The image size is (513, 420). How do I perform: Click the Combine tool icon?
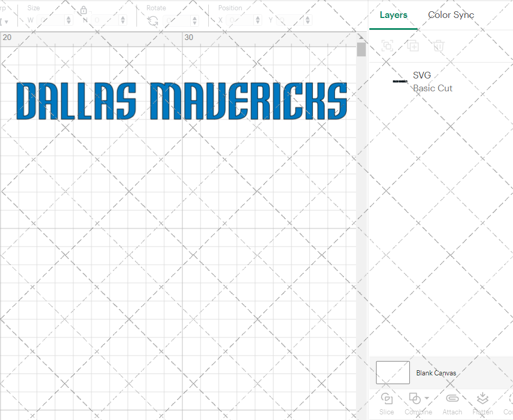(415, 399)
